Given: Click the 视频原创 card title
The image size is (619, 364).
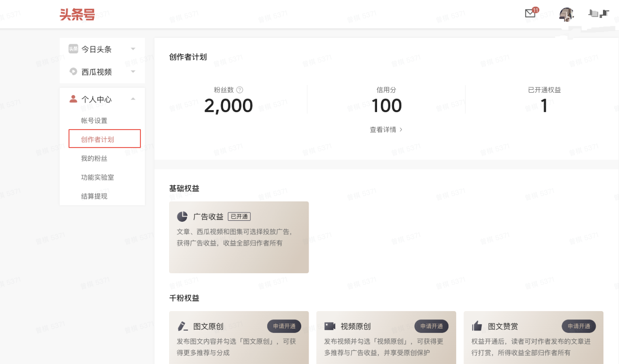Looking at the screenshot, I should [x=356, y=326].
